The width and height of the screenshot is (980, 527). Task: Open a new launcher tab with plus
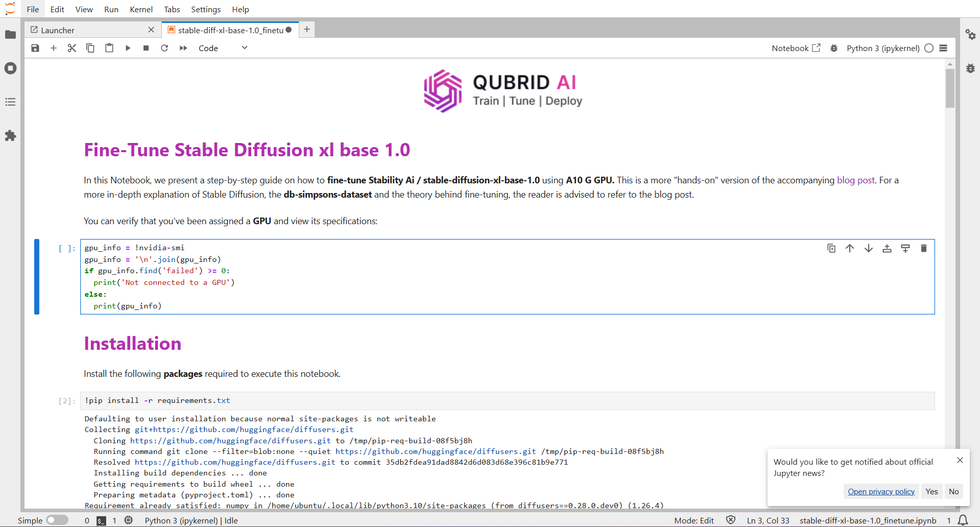(307, 30)
